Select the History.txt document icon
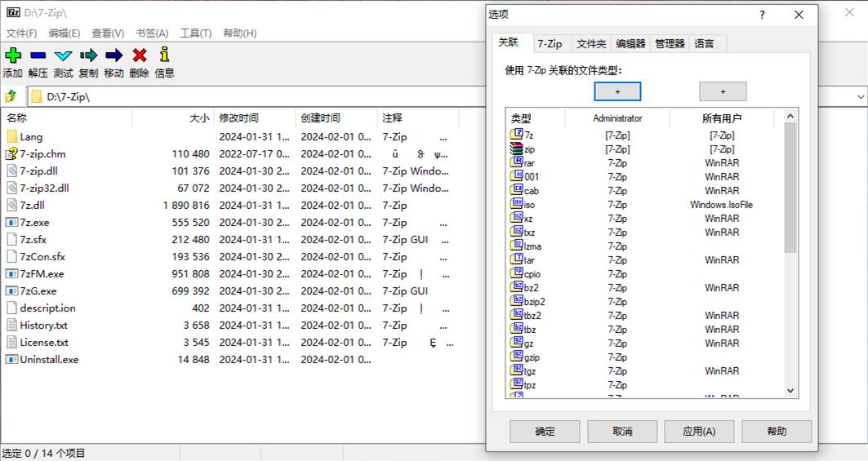Image resolution: width=868 pixels, height=461 pixels. 11,325
